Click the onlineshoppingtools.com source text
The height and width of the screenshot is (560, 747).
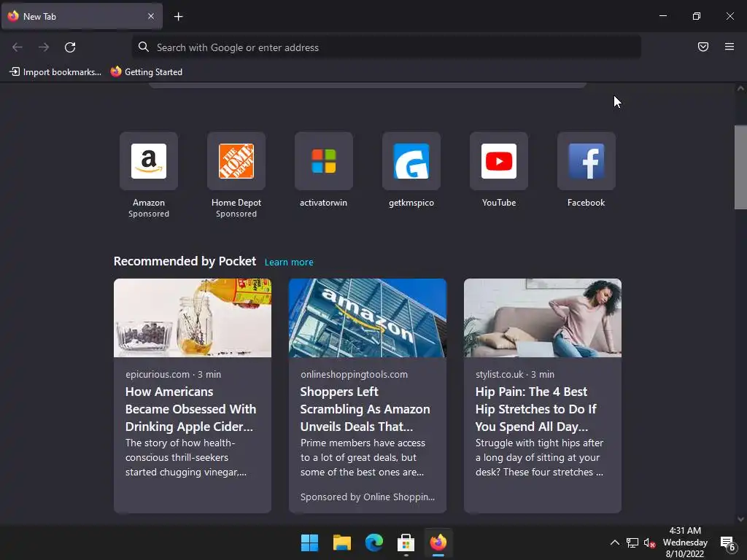pyautogui.click(x=354, y=374)
